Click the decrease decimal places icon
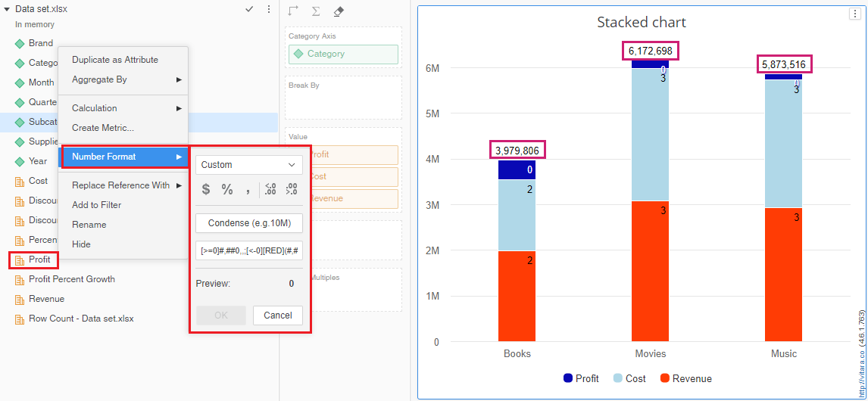The height and width of the screenshot is (401, 868). pos(270,190)
